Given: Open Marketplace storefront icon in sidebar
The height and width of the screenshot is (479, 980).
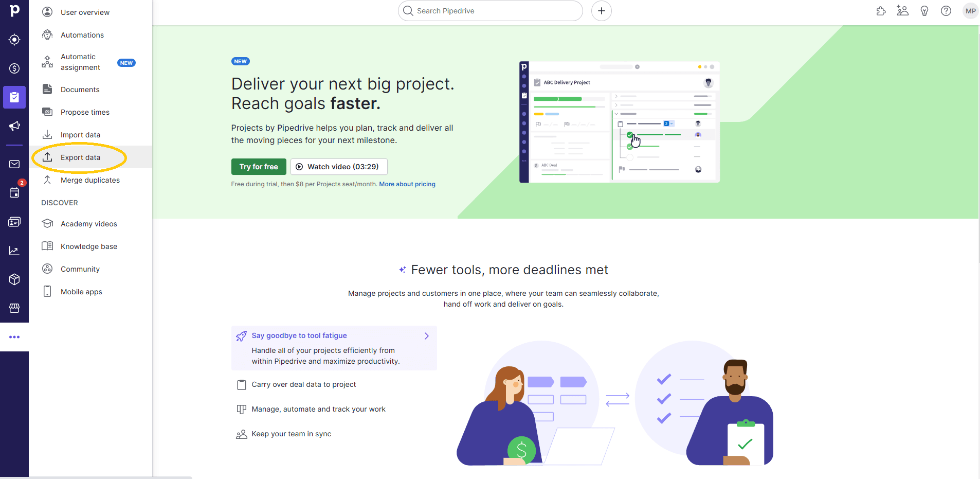Looking at the screenshot, I should click(14, 308).
